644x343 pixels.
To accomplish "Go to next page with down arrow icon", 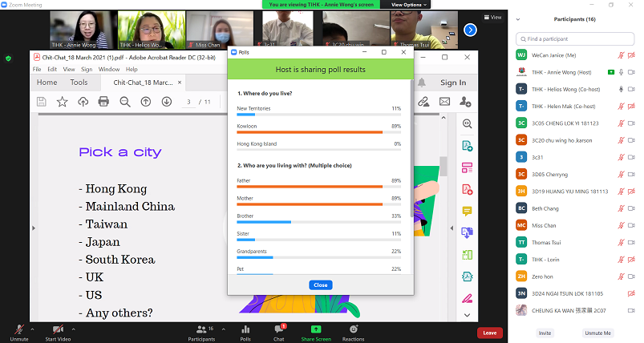I will (x=167, y=101).
